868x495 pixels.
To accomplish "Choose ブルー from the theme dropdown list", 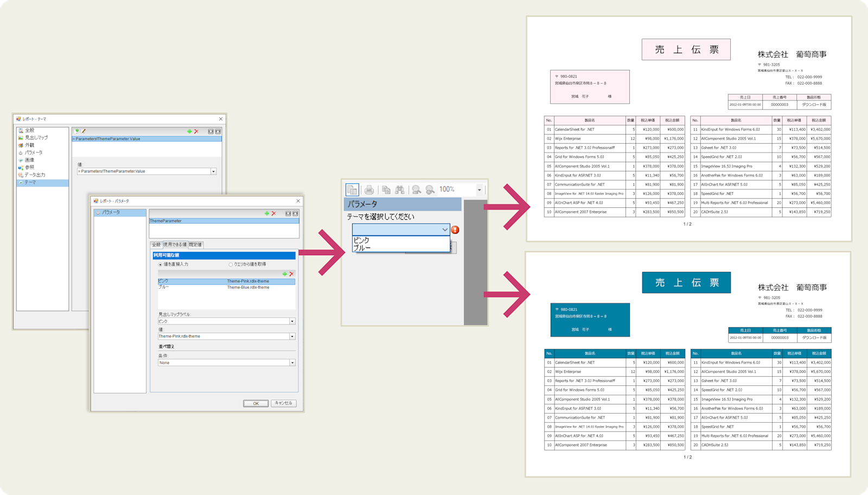I will [x=401, y=247].
